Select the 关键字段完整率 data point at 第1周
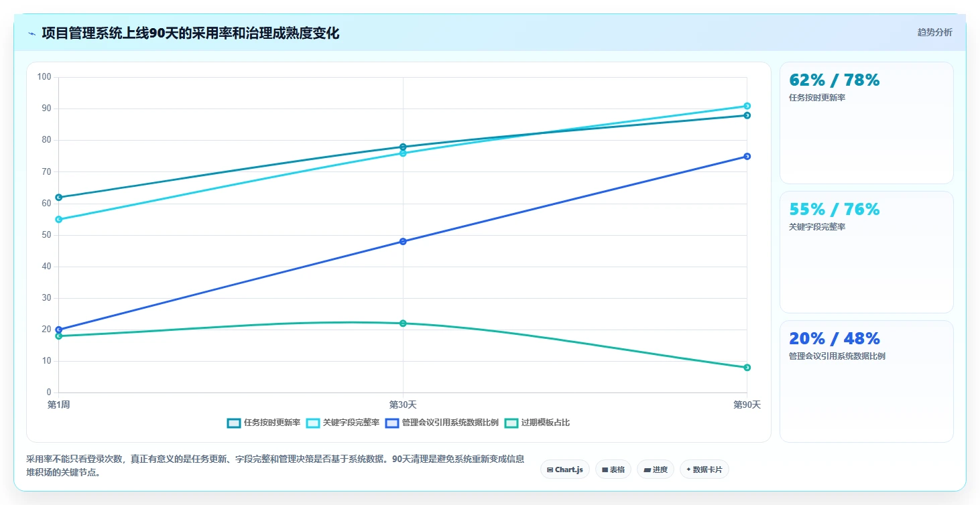Image resolution: width=980 pixels, height=505 pixels. pyautogui.click(x=59, y=219)
